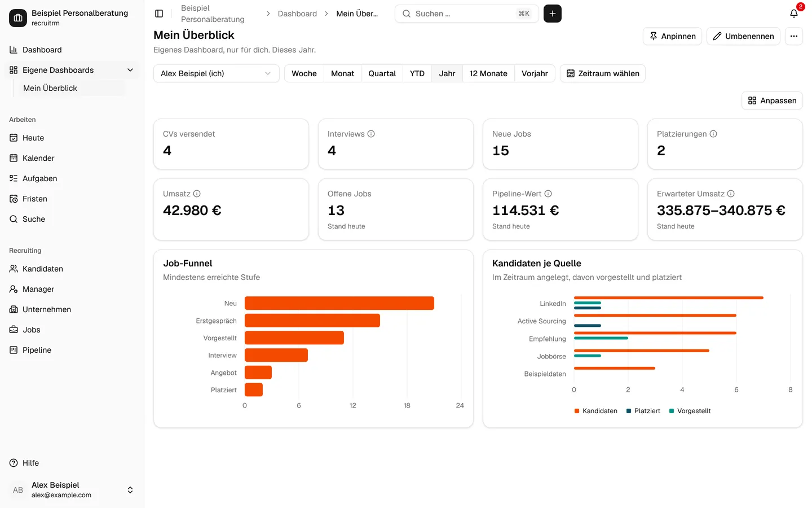Screen dimensions: 812x508
Task: Open Heute in the sidebar
Action: pyautogui.click(x=72, y=138)
